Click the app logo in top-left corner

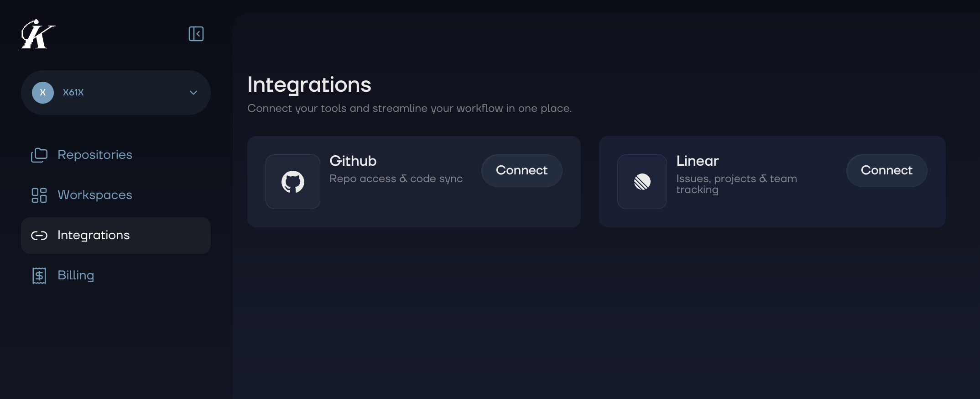pos(37,34)
